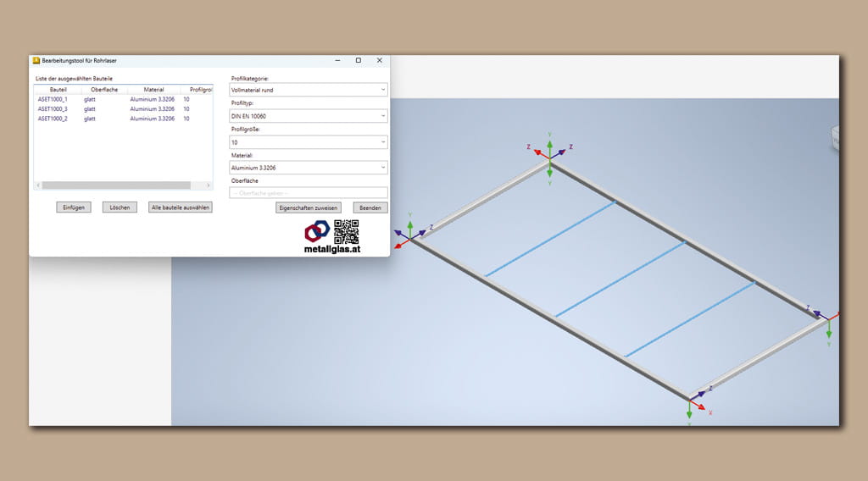
Task: Click Alle bauteile auswählen button
Action: [x=181, y=207]
